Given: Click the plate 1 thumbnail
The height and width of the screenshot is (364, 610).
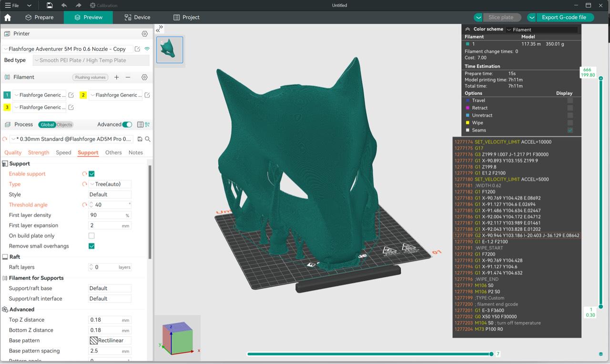Looking at the screenshot, I should pos(169,50).
